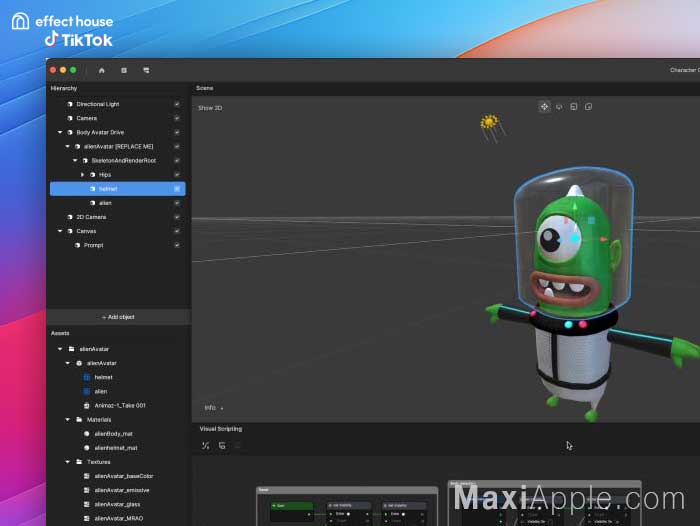Select the Scene panel tab
Viewport: 700px width, 526px height.
204,88
